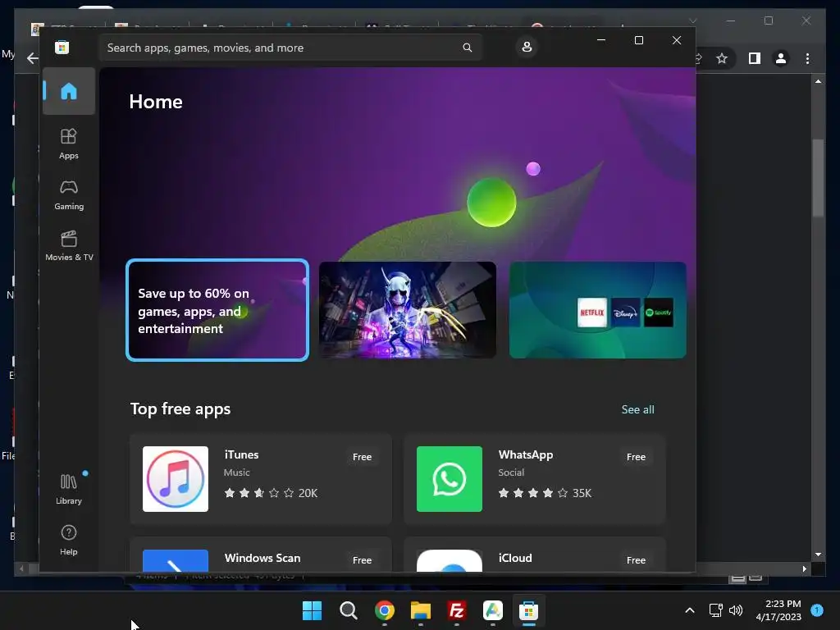Go to the Gaming section

tap(69, 194)
